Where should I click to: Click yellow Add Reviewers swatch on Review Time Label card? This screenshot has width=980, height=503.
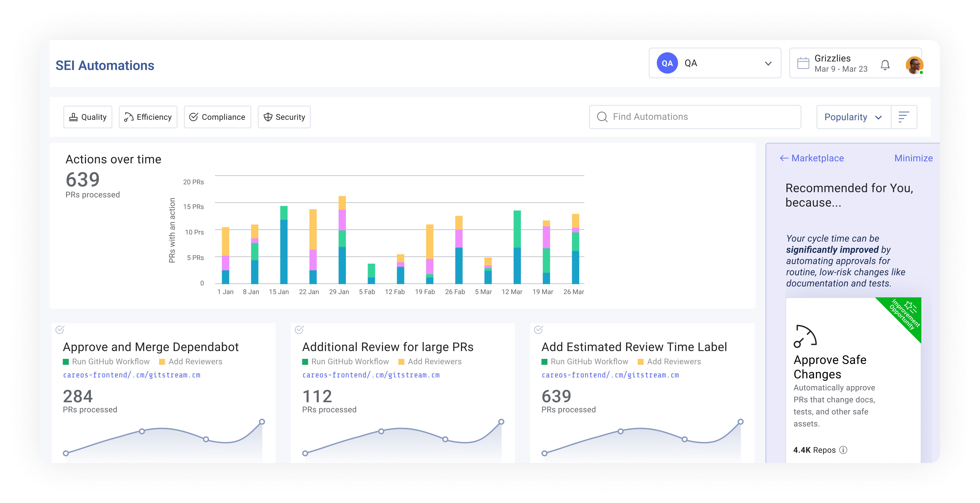[641, 362]
